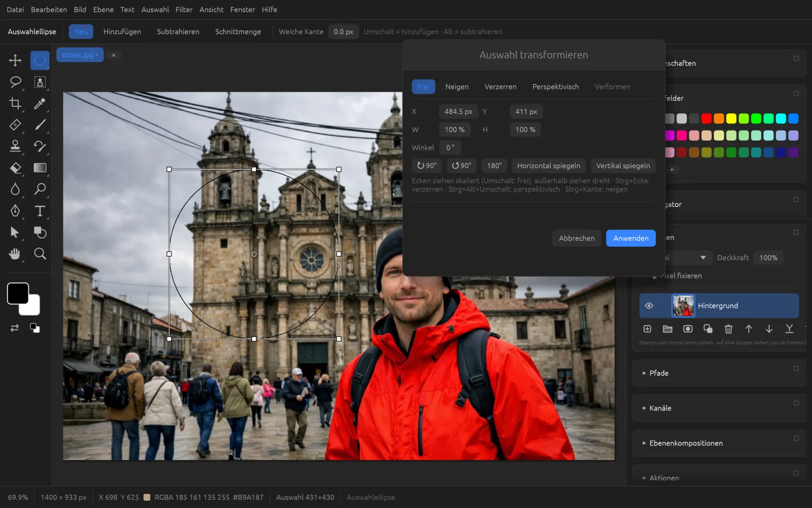Select the Crop tool

(x=15, y=104)
